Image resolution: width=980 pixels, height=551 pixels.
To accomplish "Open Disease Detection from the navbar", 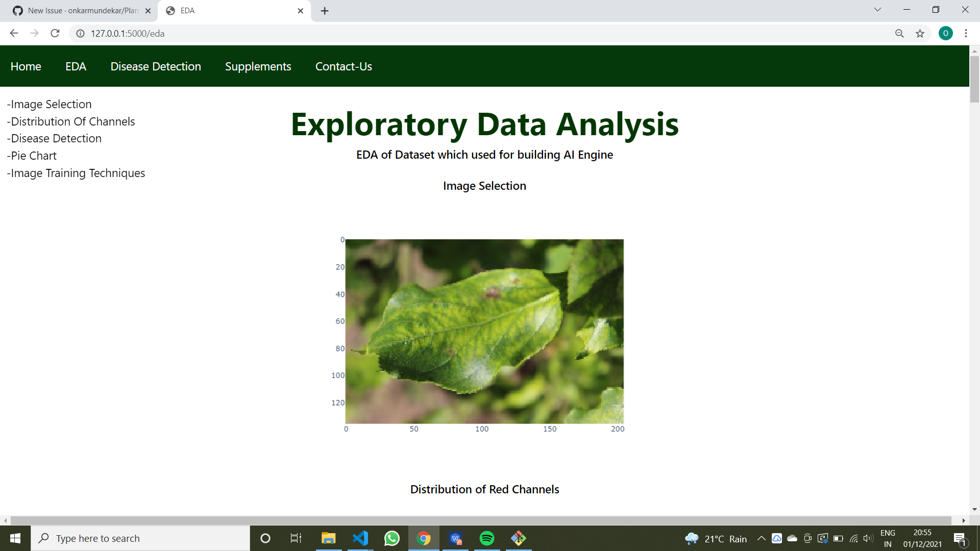I will coord(156,66).
